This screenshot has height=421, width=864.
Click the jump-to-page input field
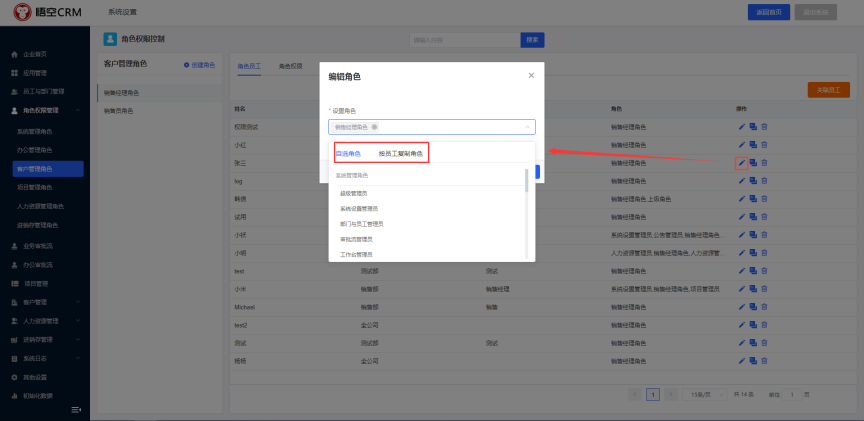pos(792,395)
